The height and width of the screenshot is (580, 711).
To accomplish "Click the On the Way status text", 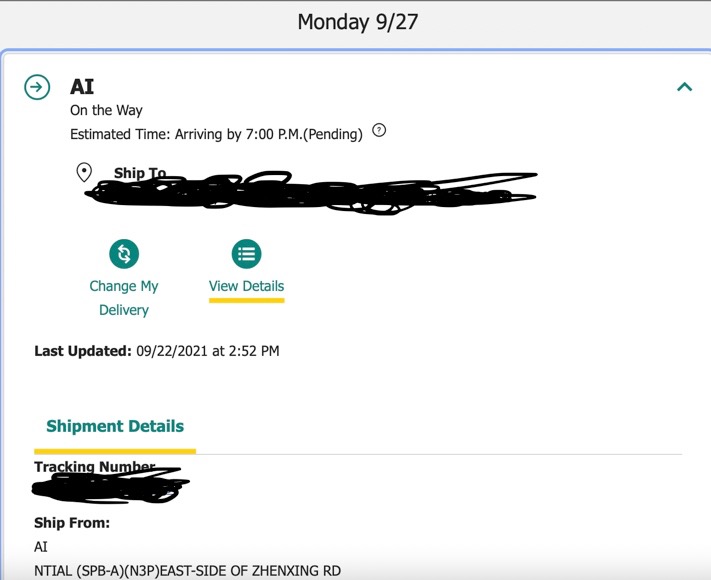I will click(106, 110).
